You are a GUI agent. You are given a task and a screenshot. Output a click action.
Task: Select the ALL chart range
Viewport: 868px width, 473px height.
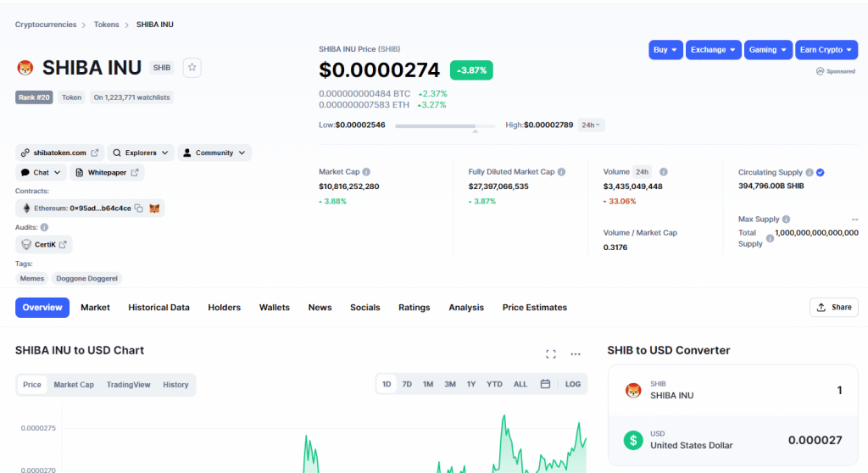[520, 384]
